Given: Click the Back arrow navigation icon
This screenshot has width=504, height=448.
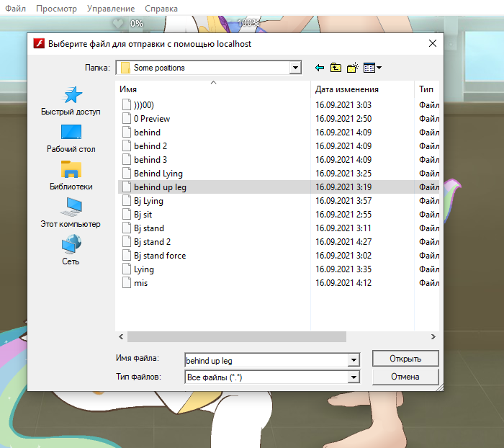Looking at the screenshot, I should pyautogui.click(x=320, y=68).
